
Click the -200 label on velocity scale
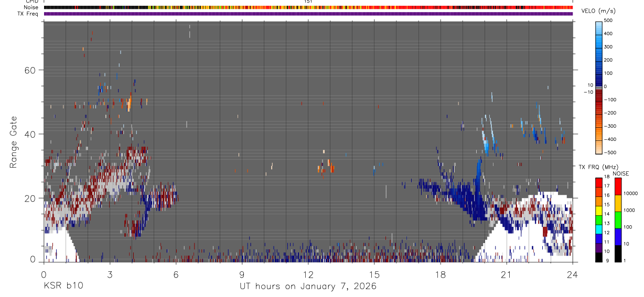[611, 113]
